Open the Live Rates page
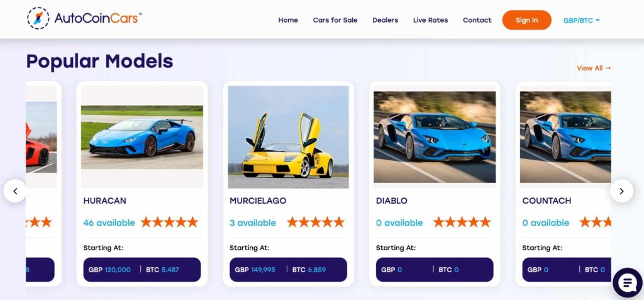This screenshot has height=300, width=644. (430, 19)
